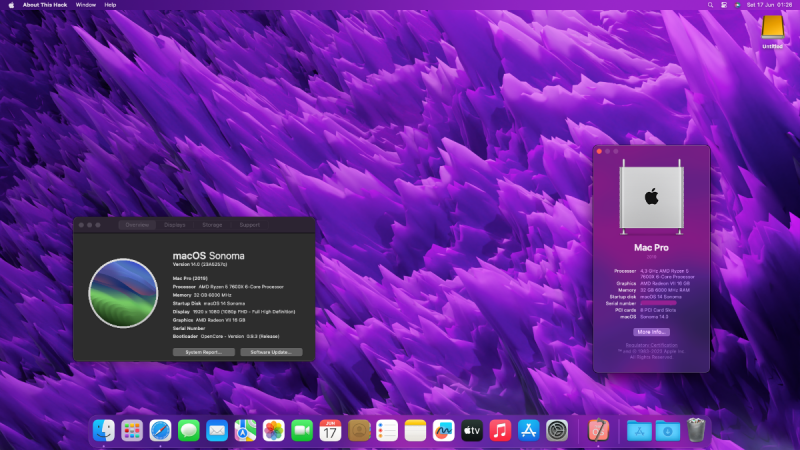Select the Untitled drive on the desktop
The height and width of the screenshot is (450, 800).
(x=772, y=32)
